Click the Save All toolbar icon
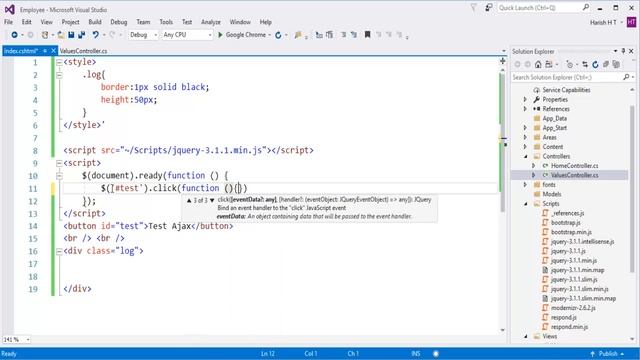 pos(82,35)
